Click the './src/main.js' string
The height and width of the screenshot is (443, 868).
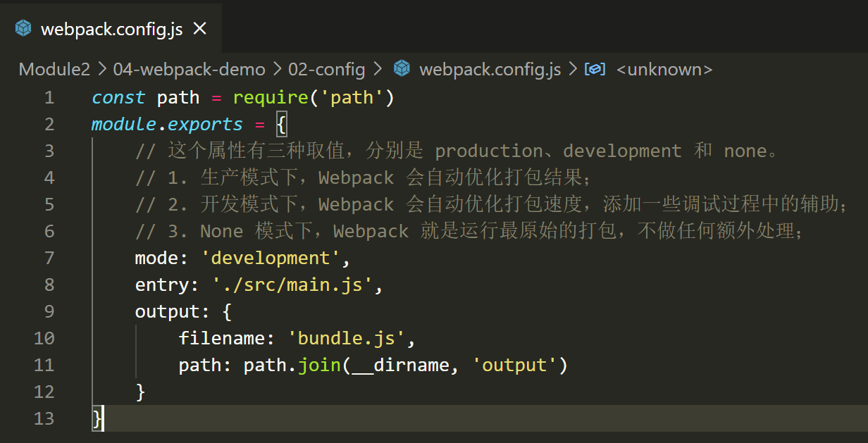click(292, 285)
